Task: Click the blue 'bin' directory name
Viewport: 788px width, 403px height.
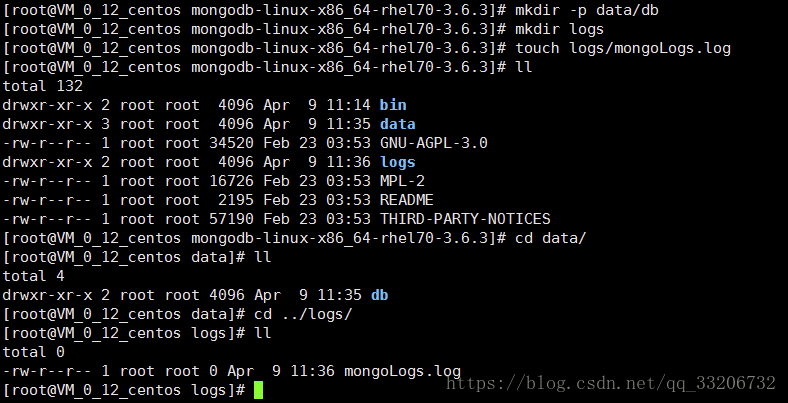Action: coord(393,105)
